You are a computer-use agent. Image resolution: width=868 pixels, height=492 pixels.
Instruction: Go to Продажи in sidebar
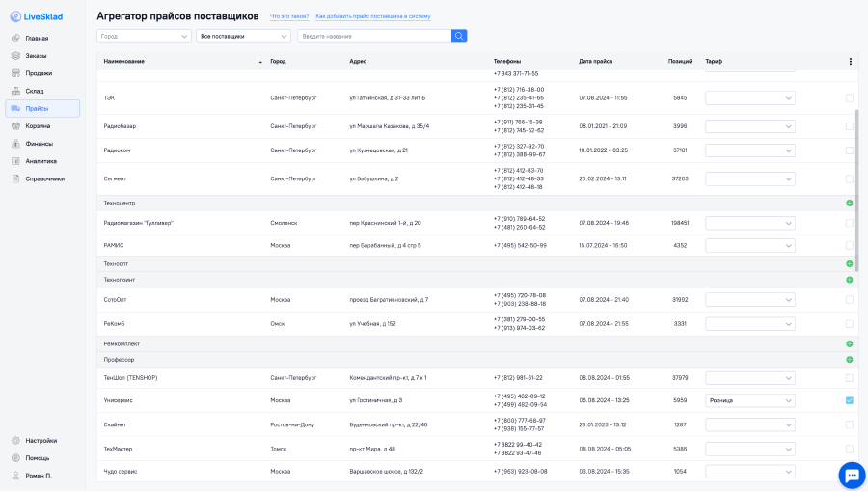point(39,73)
